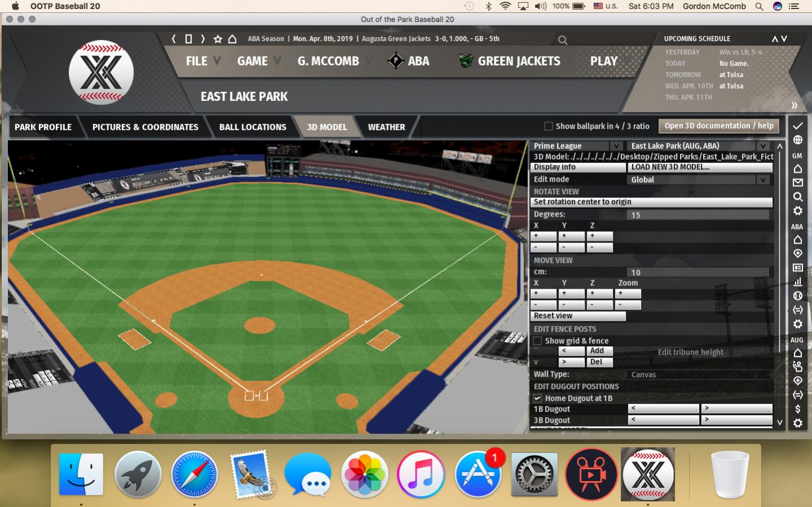The width and height of the screenshot is (812, 507).
Task: Open the GM home icon in sidebar
Action: pyautogui.click(x=797, y=169)
